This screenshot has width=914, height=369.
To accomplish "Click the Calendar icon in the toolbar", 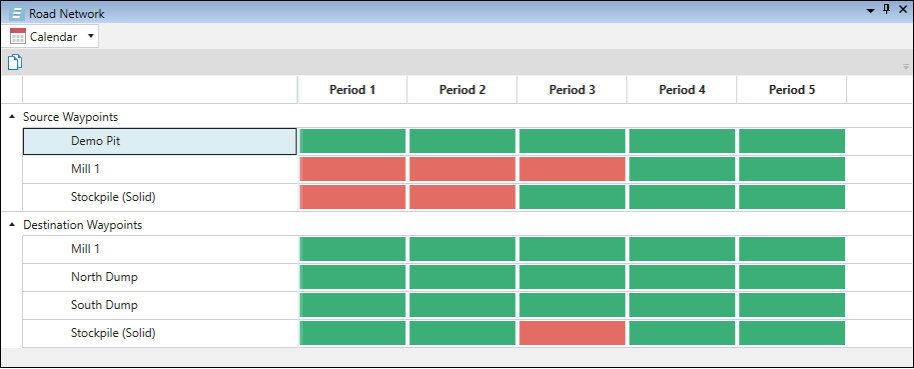I will pos(18,36).
